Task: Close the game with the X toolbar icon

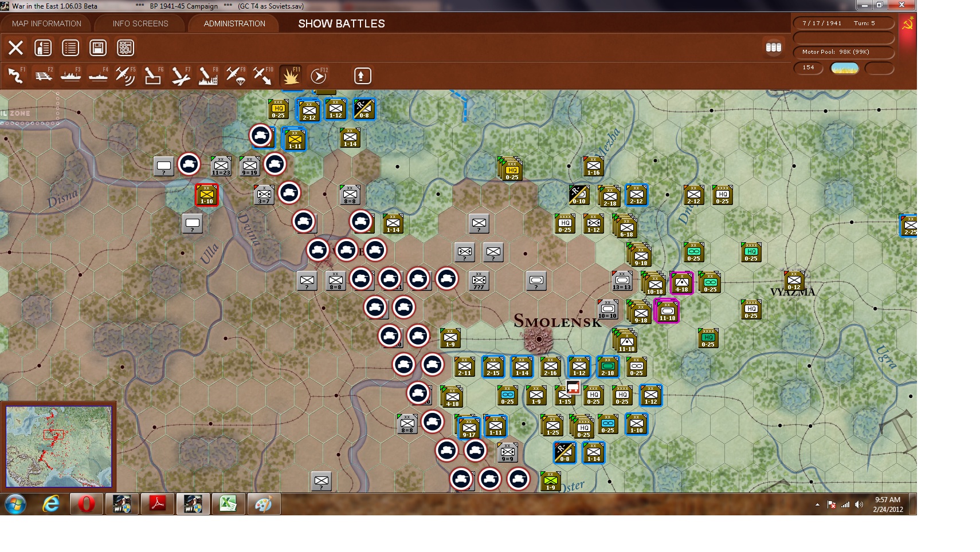Action: pos(15,48)
